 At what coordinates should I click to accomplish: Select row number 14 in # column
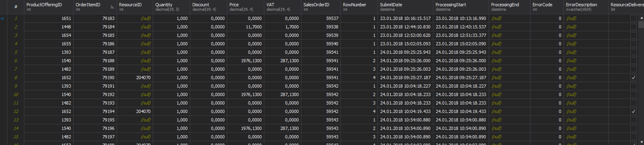[x=16, y=128]
